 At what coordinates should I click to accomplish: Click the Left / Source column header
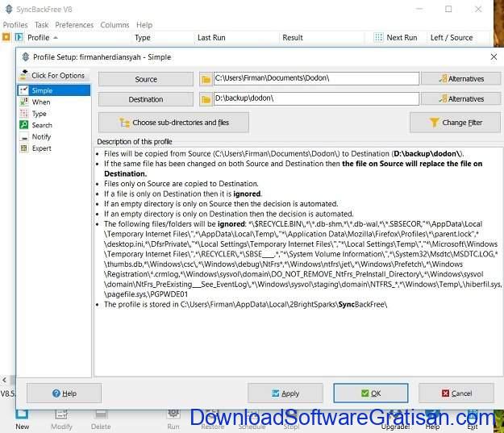point(452,38)
